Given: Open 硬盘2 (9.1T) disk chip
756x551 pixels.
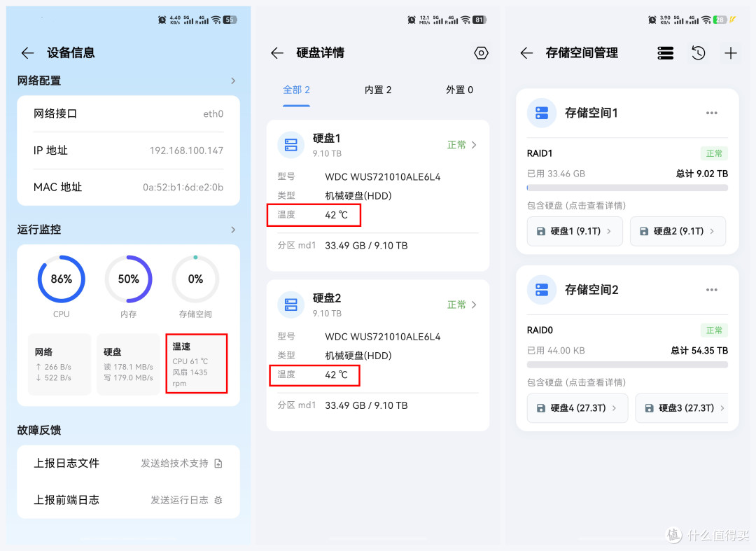Looking at the screenshot, I should [678, 231].
